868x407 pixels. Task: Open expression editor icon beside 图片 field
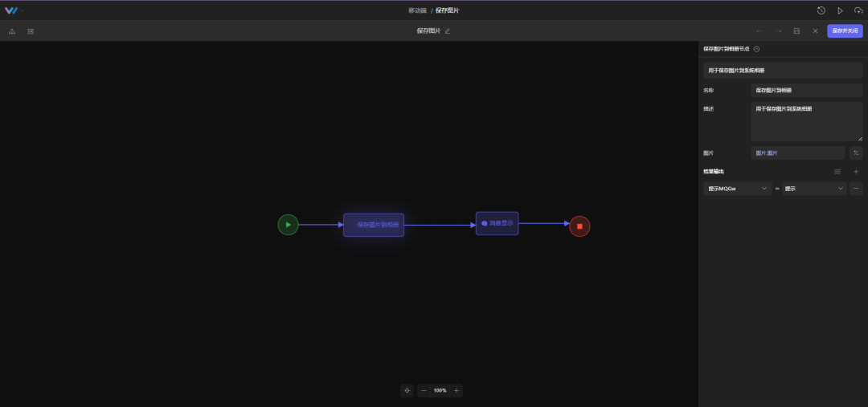coord(856,153)
